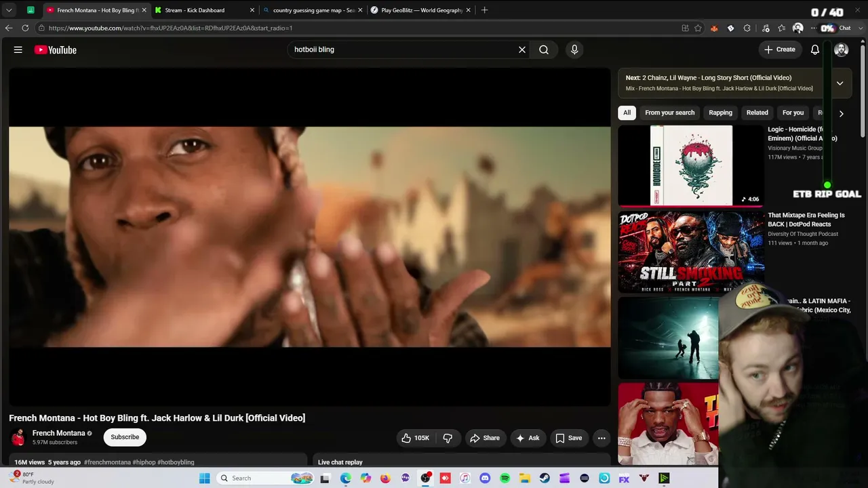Image resolution: width=868 pixels, height=488 pixels.
Task: Click the browser address bar URL
Action: point(170,28)
